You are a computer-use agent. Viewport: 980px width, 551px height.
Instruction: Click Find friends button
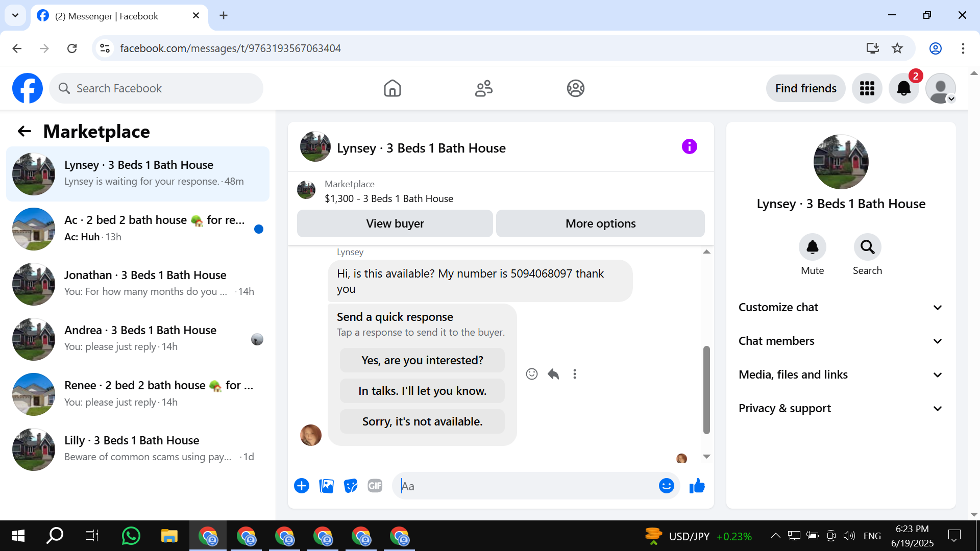coord(805,88)
